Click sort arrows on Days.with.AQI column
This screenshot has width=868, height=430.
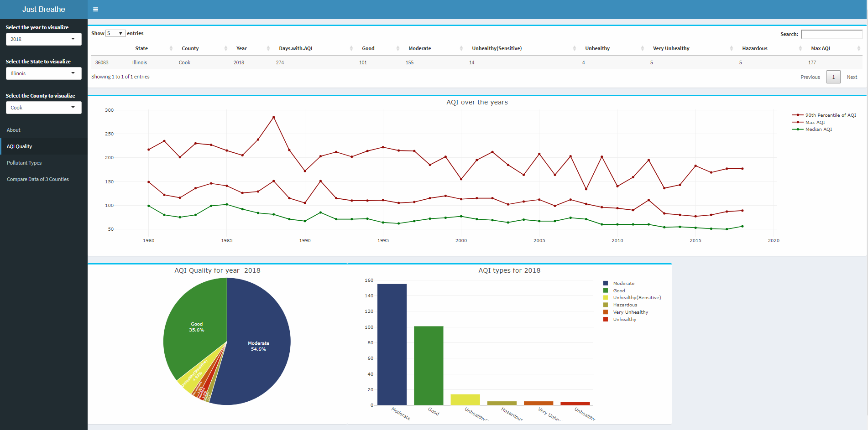[351, 48]
